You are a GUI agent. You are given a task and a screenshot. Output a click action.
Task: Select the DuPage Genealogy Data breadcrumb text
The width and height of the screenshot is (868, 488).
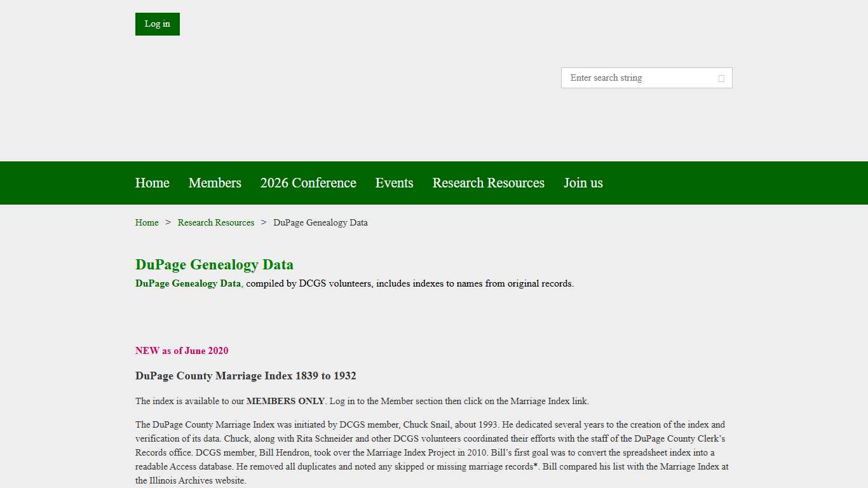click(x=320, y=222)
